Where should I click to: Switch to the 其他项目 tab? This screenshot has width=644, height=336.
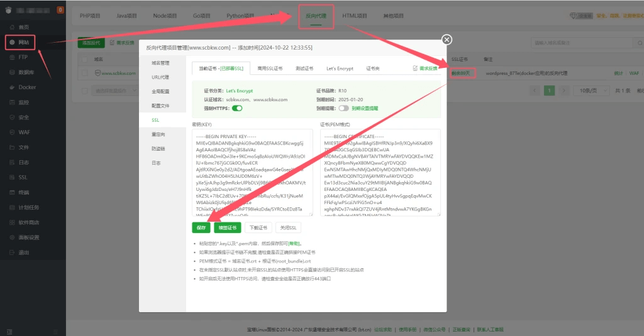tap(394, 16)
